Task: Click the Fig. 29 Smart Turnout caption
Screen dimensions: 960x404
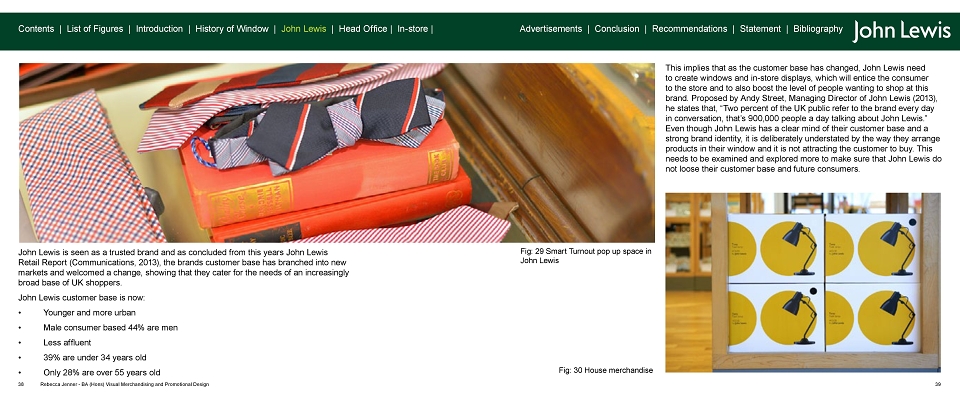Action: (x=586, y=256)
